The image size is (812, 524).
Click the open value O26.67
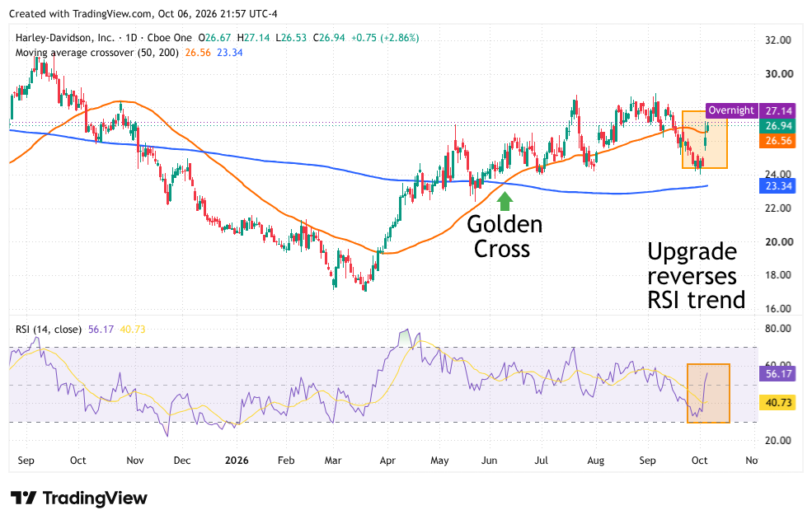click(x=214, y=38)
